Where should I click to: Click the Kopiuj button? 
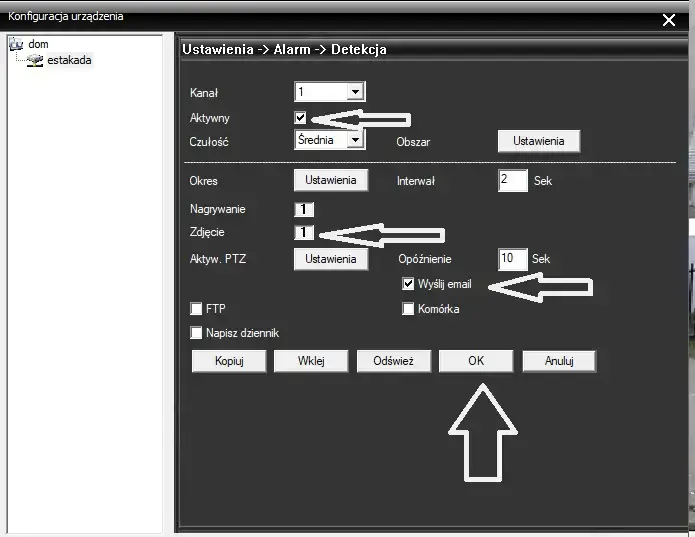229,361
